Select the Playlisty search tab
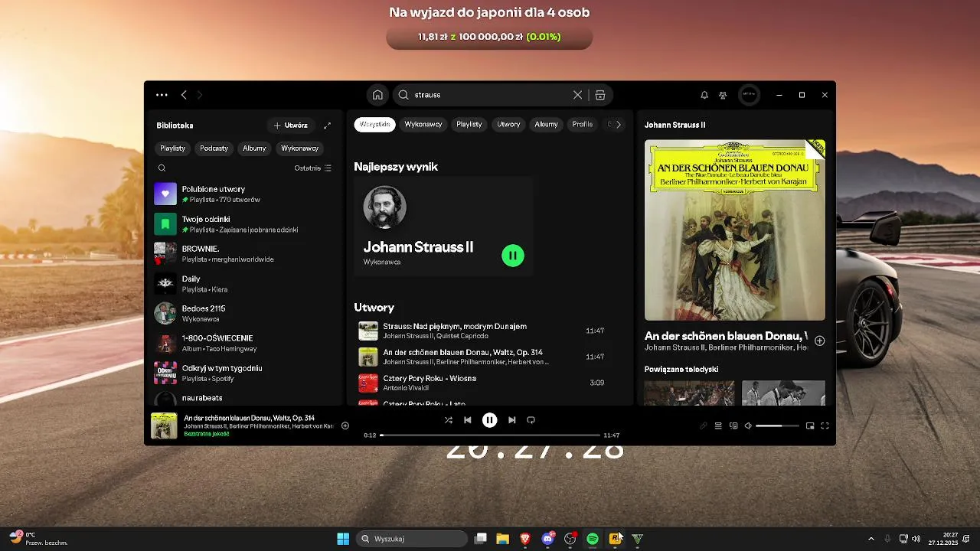The height and width of the screenshot is (551, 980). [x=469, y=125]
